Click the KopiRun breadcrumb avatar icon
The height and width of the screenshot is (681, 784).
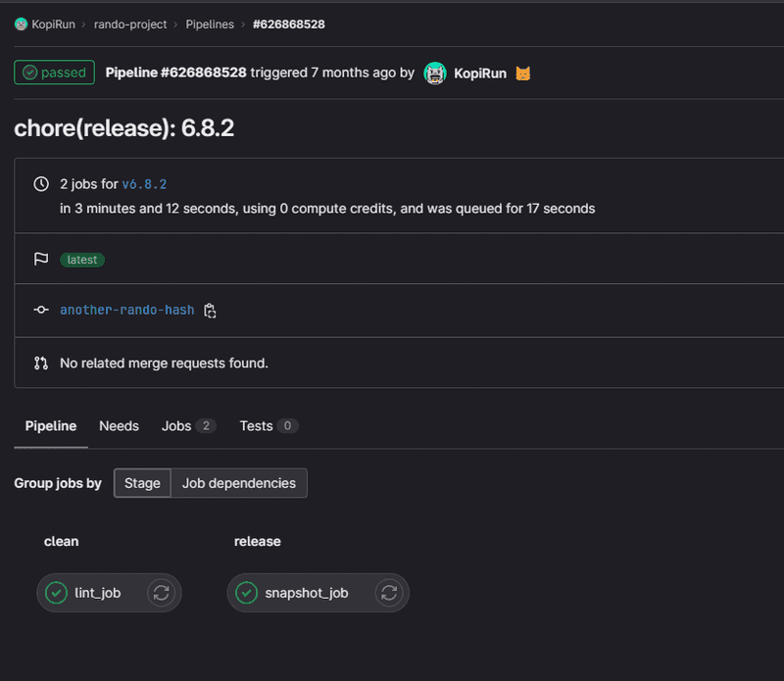click(x=21, y=24)
